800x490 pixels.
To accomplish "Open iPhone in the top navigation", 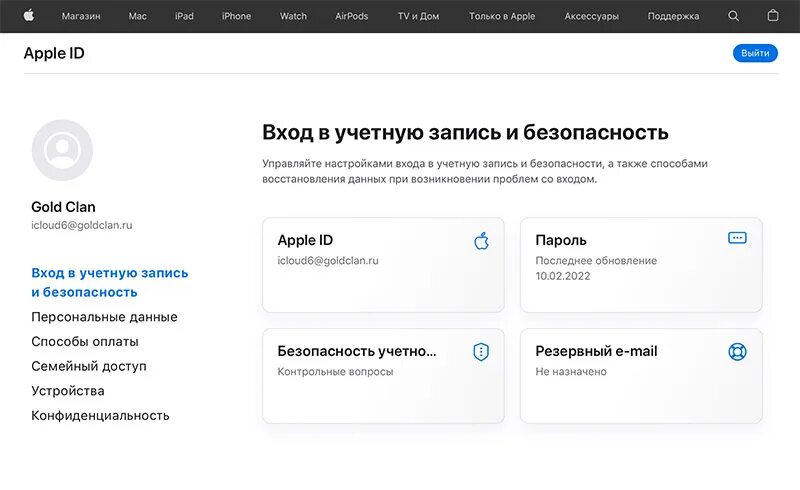I will tap(236, 16).
